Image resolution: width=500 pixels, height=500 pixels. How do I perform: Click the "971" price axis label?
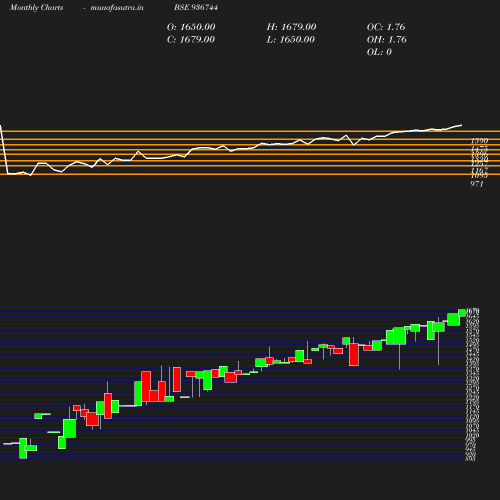pyautogui.click(x=477, y=184)
